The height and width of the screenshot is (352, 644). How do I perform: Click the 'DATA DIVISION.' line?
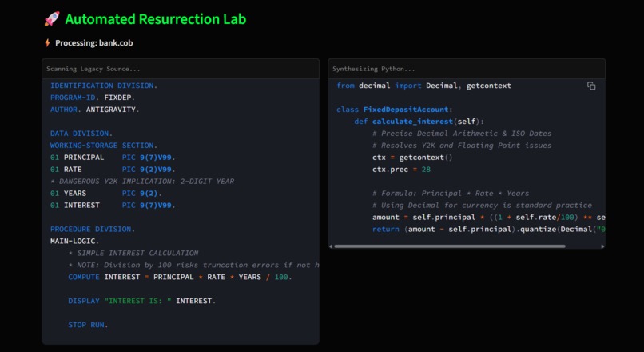click(x=81, y=134)
